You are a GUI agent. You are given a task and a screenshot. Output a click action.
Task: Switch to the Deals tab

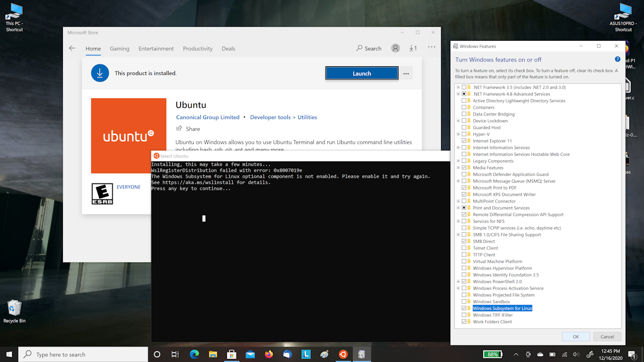pos(228,49)
